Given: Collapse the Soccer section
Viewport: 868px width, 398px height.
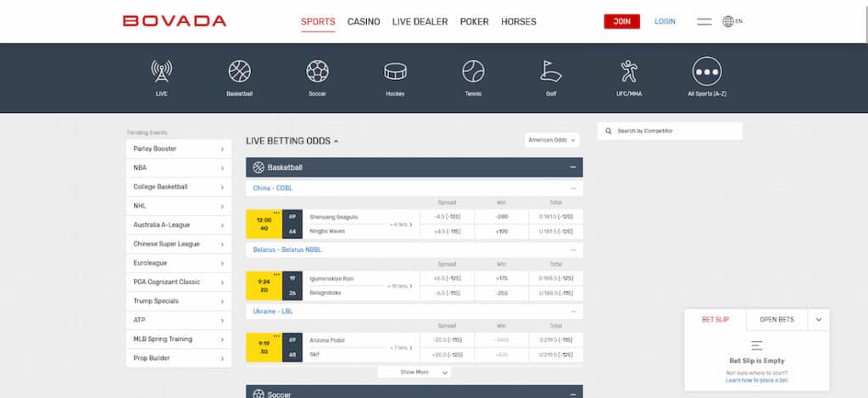Looking at the screenshot, I should tap(573, 394).
